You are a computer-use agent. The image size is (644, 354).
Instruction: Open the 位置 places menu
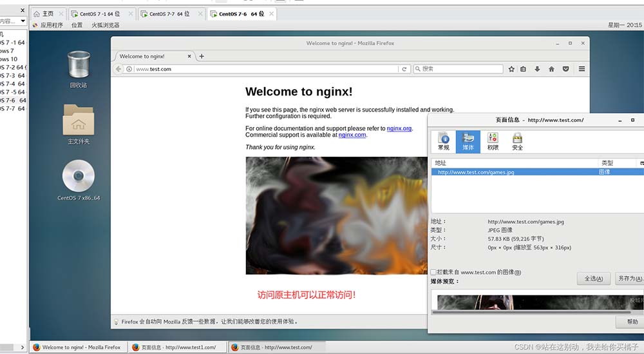tap(77, 25)
